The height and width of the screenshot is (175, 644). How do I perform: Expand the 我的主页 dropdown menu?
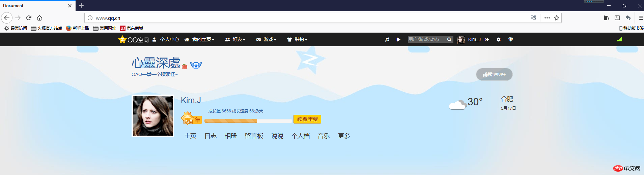[199, 39]
